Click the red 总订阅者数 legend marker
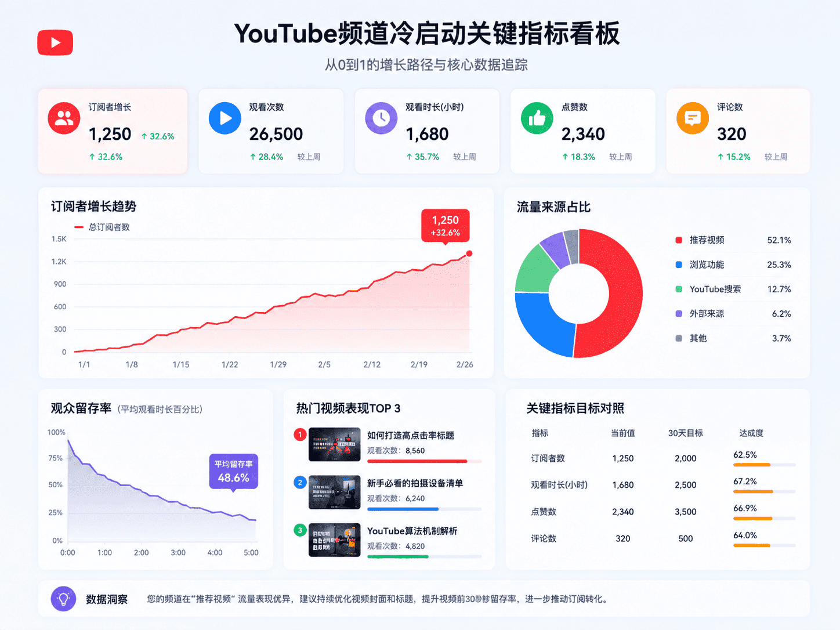Viewport: 840px width, 630px height. 79,227
